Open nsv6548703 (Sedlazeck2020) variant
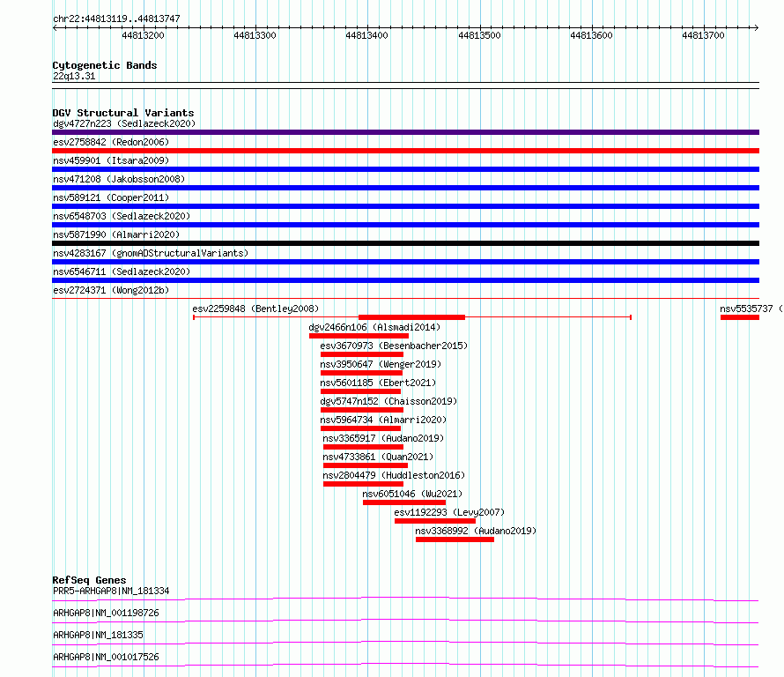Screen dimensions: 784x677 (122, 216)
